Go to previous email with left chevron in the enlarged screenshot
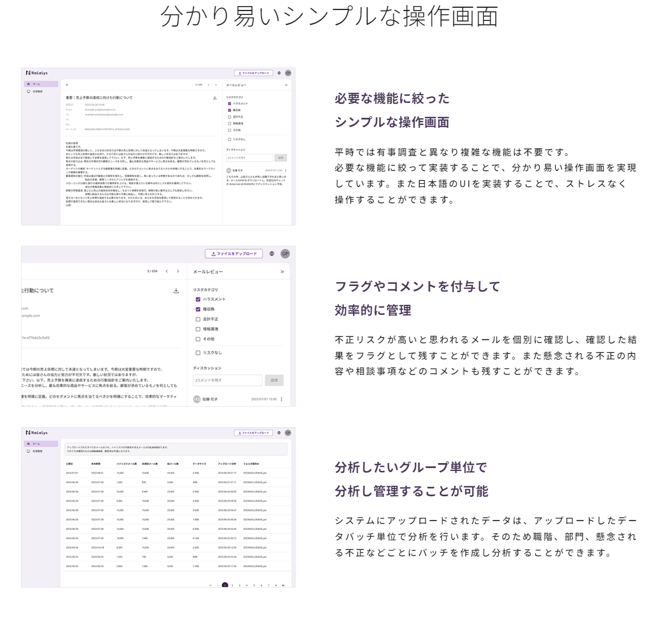The width and height of the screenshot is (672, 618). (167, 272)
